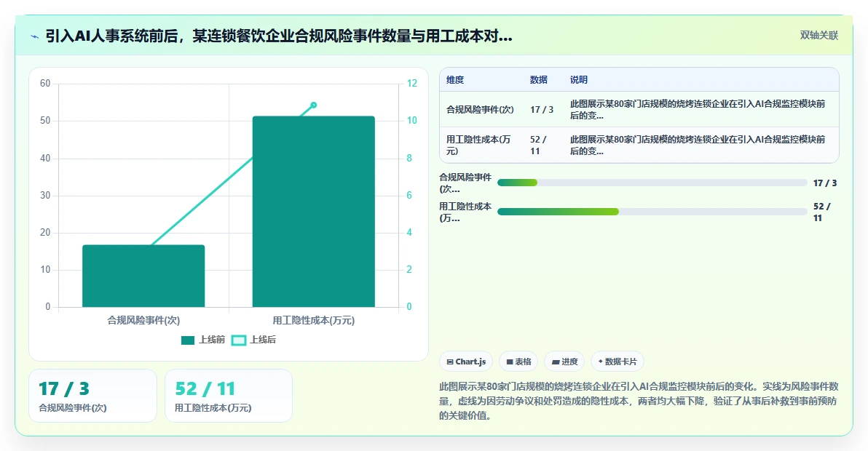Click the 用工隐性成本(万元) bar in chart
The width and height of the screenshot is (868, 451).
pyautogui.click(x=313, y=211)
